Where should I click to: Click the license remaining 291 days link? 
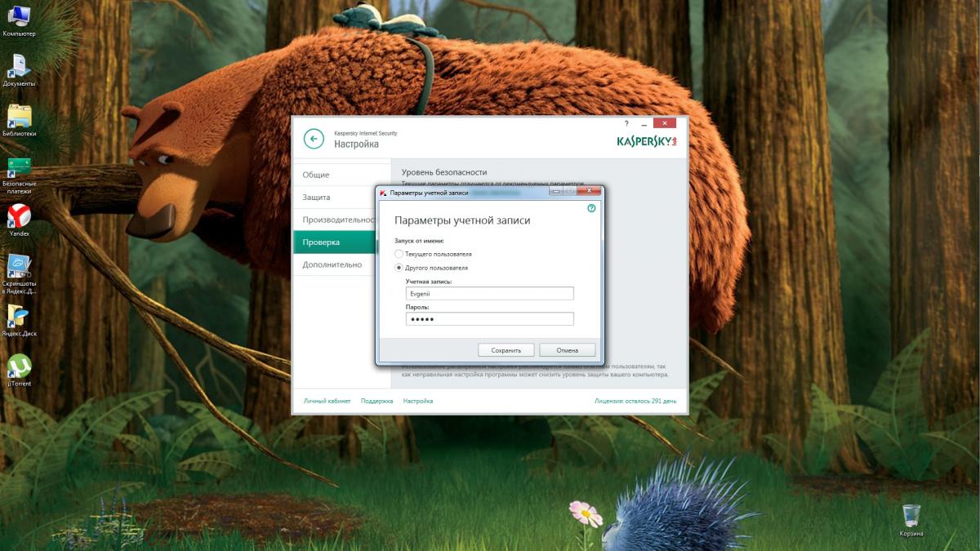click(635, 401)
